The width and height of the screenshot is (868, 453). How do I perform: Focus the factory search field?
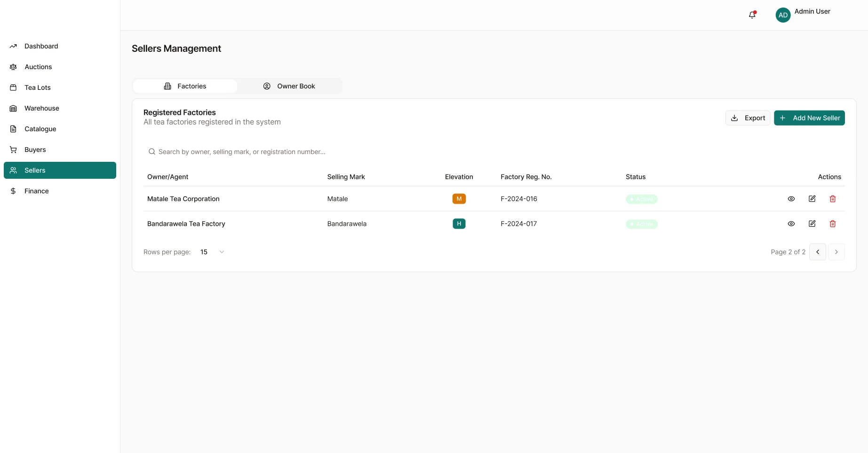pos(494,152)
